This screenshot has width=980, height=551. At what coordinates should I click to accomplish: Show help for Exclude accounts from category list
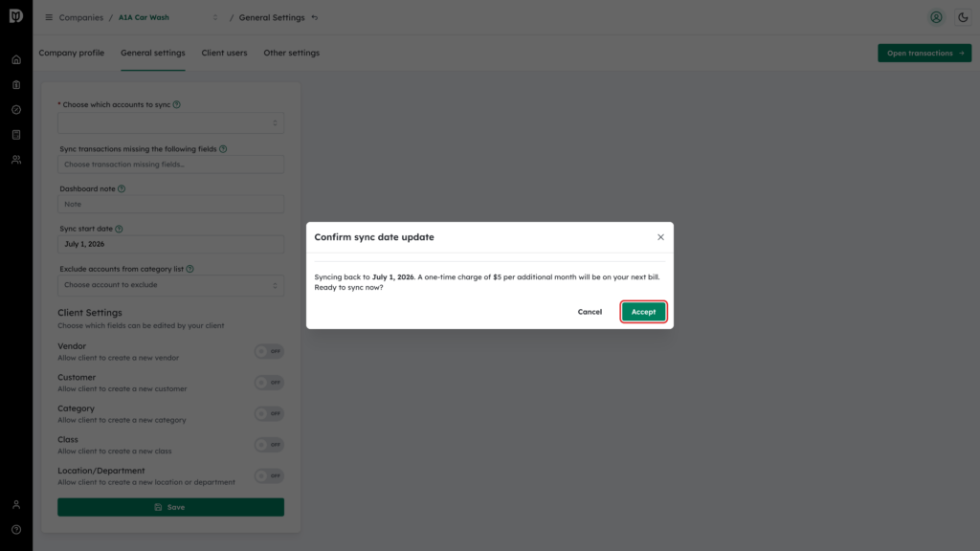coord(190,269)
